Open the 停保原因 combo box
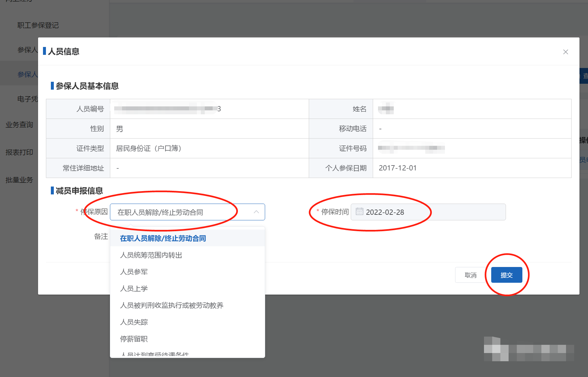This screenshot has height=377, width=588. click(x=184, y=212)
